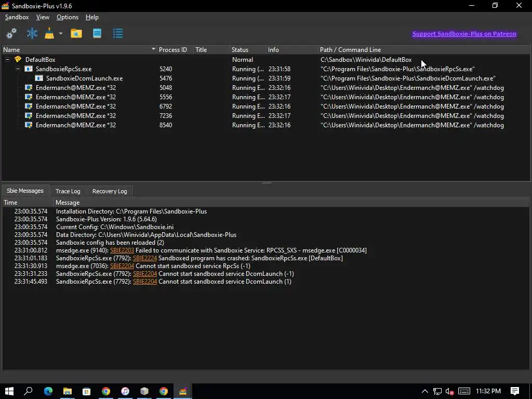532x399 pixels.
Task: Click the snowflake Suspend All toolbar icon
Action: [32, 33]
